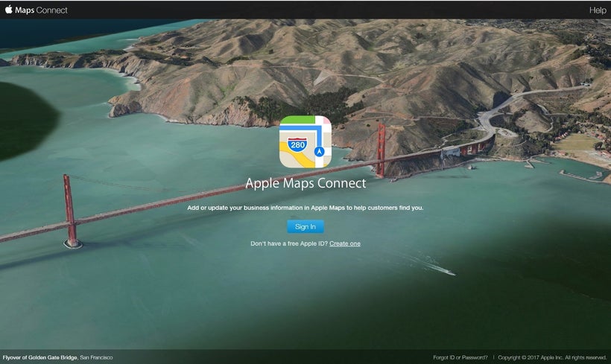Follow the Create one Apple ID link
Image resolution: width=611 pixels, height=364 pixels.
(345, 243)
